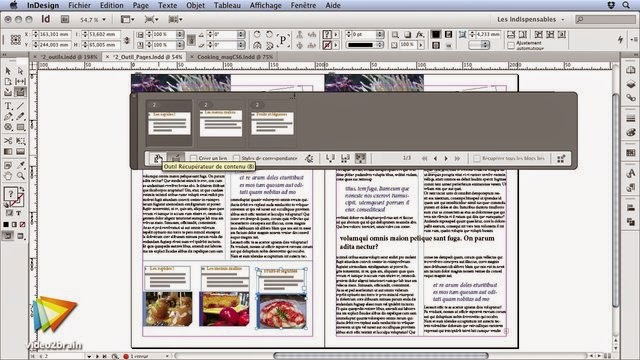Screen dimensions: 640x360
Task: Select the Fruits et légumes conveyor thumbnail
Action: (272, 122)
